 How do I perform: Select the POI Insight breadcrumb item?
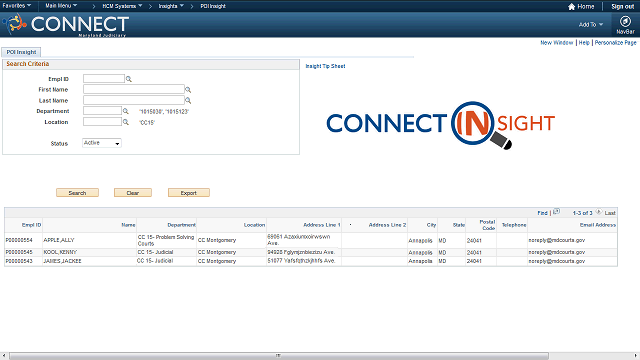pyautogui.click(x=213, y=6)
